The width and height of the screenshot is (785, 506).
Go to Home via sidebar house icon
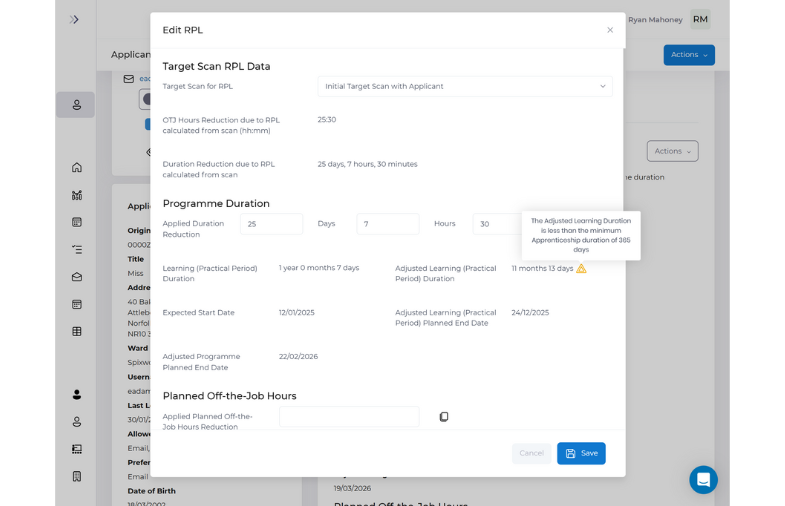[77, 167]
